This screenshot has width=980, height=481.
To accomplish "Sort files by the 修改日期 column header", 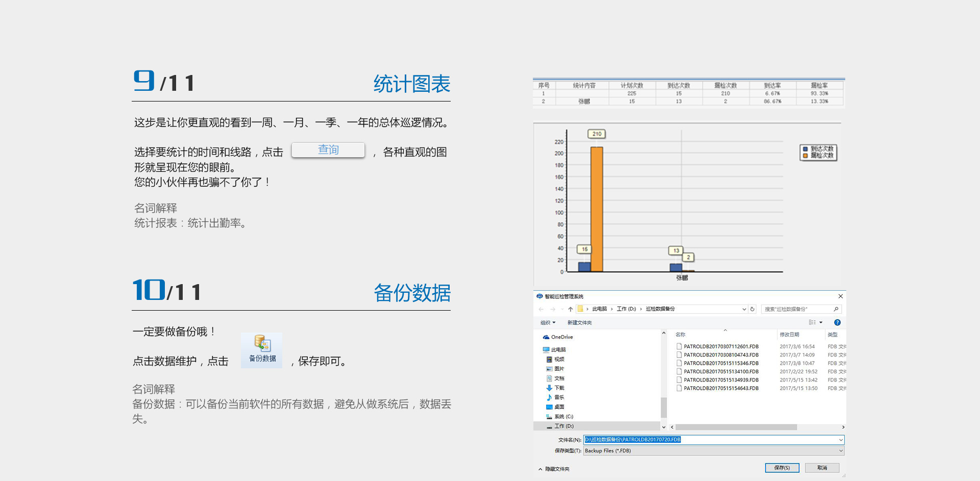I will click(x=789, y=335).
